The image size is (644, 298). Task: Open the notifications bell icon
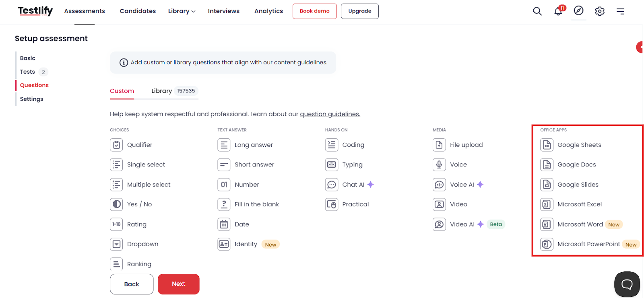pyautogui.click(x=559, y=11)
